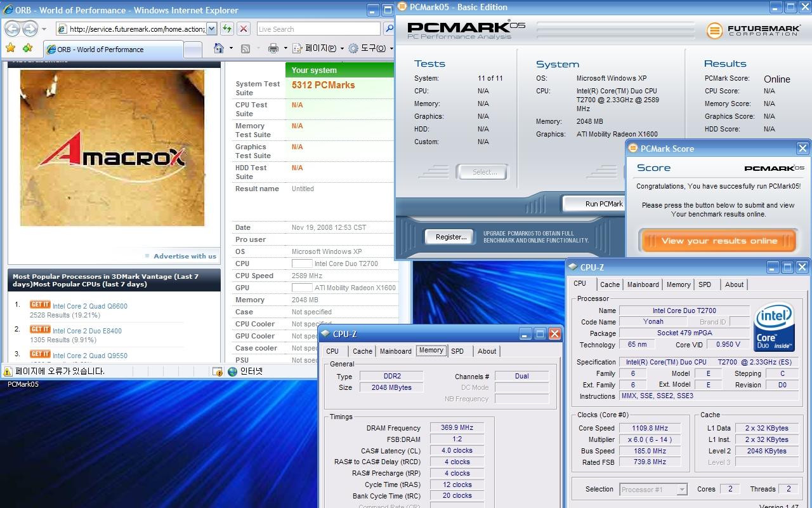Viewport: 812px width, 508px height.
Task: Click PCMark Score dialog title icon
Action: pos(632,149)
